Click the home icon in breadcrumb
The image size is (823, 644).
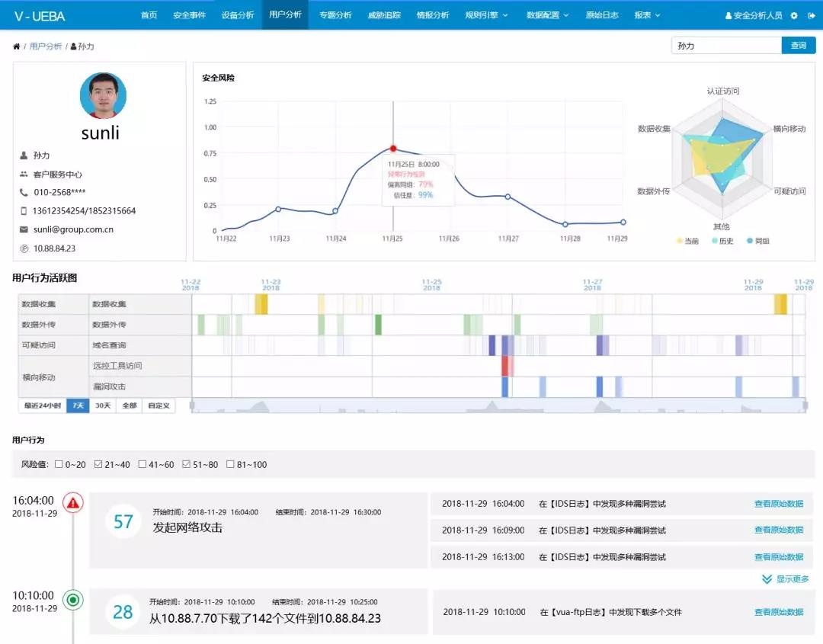[x=17, y=46]
